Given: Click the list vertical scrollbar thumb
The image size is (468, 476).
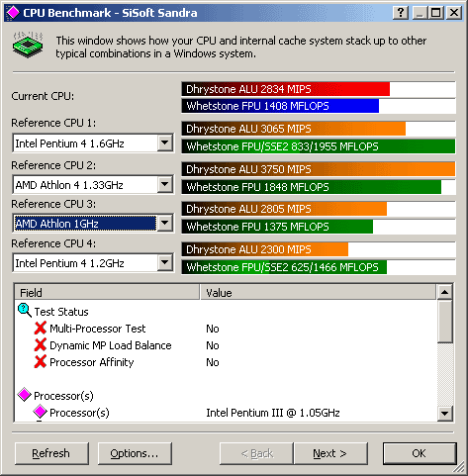Looking at the screenshot, I should (444, 322).
